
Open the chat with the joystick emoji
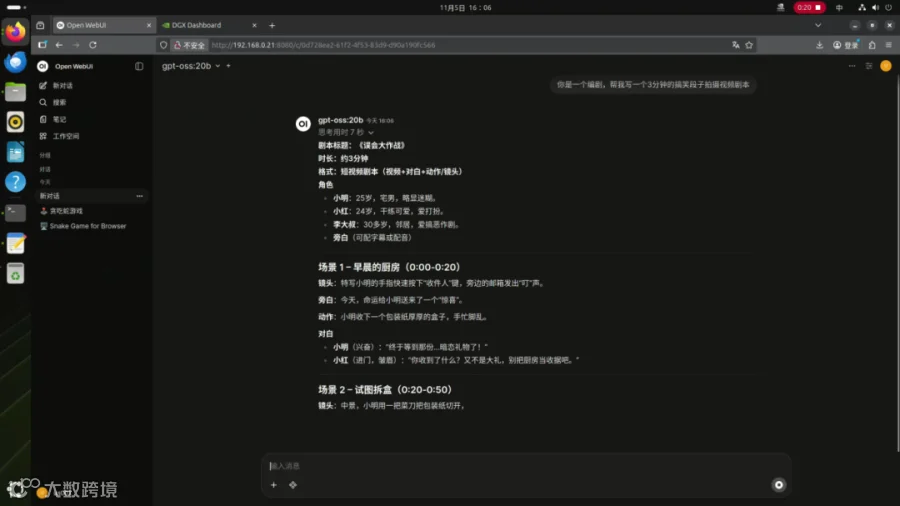click(x=92, y=211)
